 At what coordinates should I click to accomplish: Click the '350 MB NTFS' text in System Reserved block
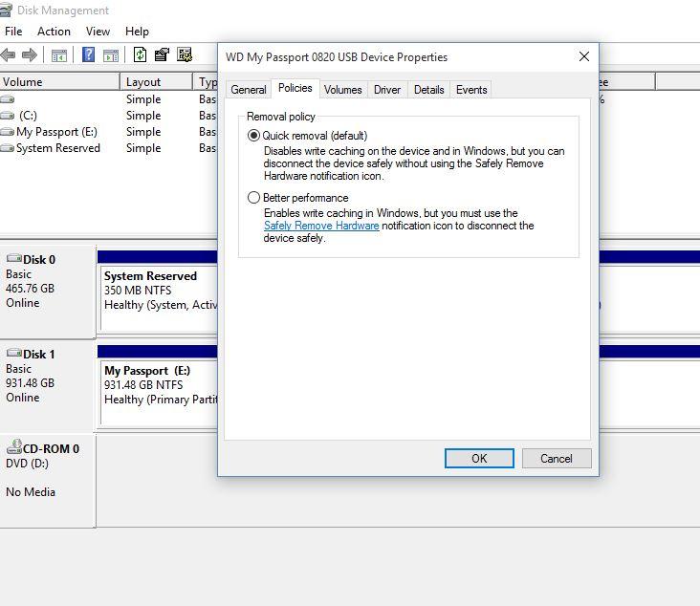tap(138, 291)
